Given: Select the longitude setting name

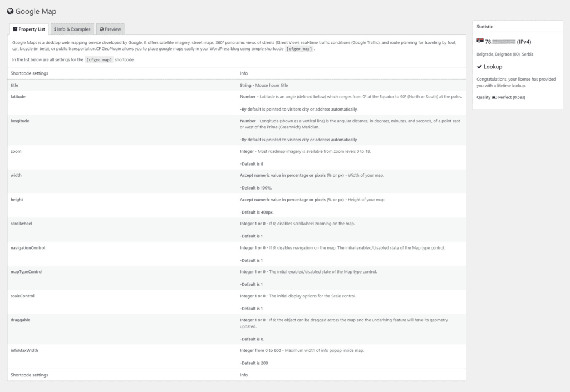Looking at the screenshot, I should (19, 121).
